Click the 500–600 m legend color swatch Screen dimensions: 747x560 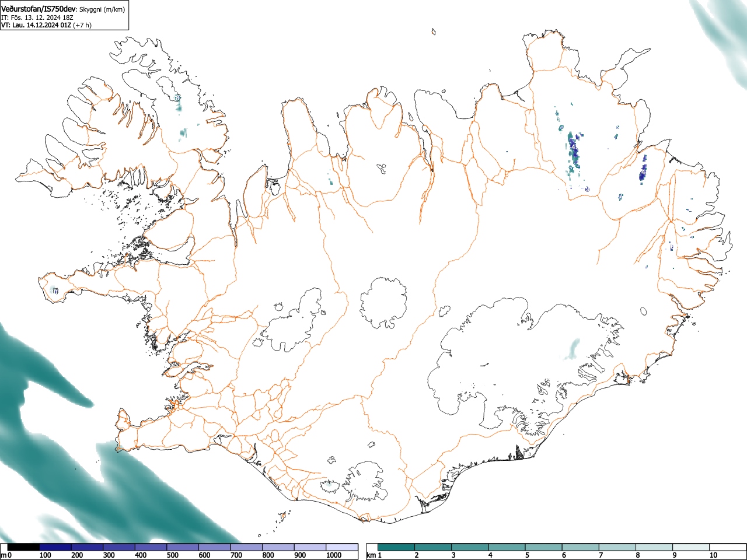tap(183, 547)
